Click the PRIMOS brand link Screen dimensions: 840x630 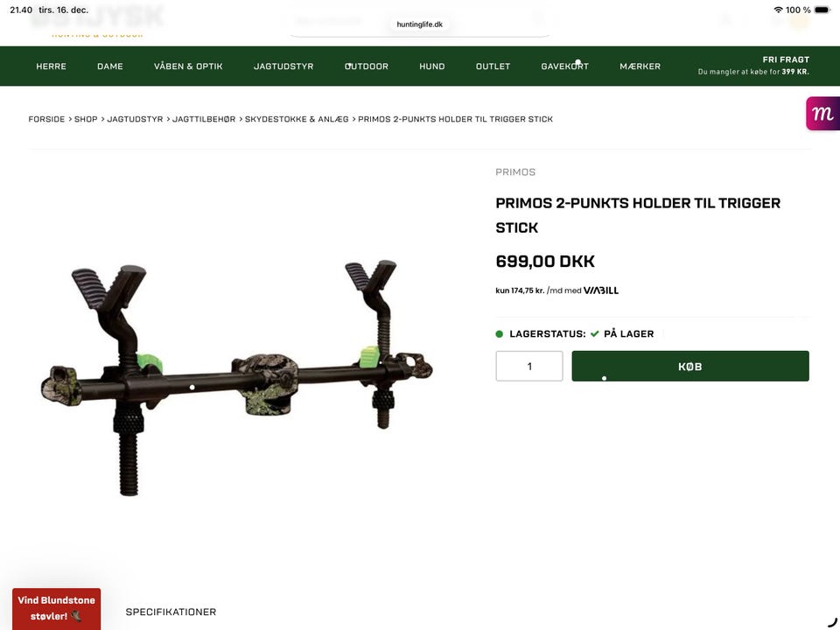coord(515,172)
